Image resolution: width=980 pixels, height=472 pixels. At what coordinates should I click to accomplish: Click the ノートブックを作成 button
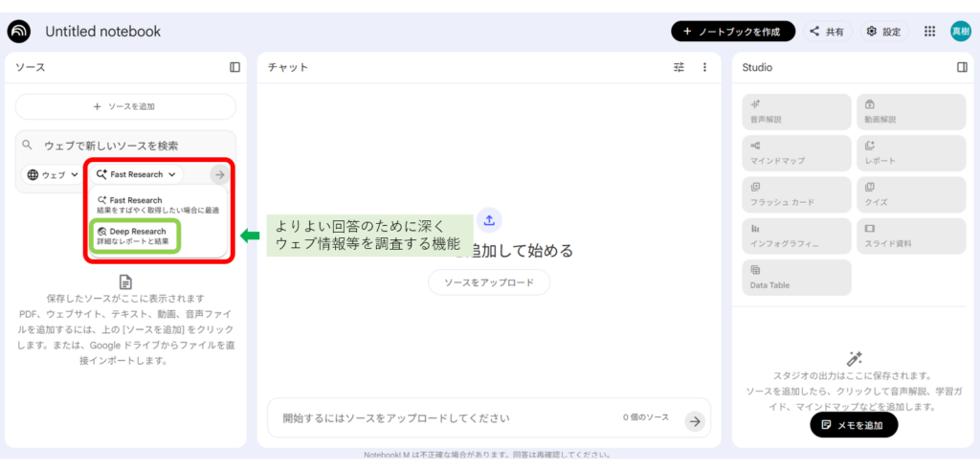(733, 32)
